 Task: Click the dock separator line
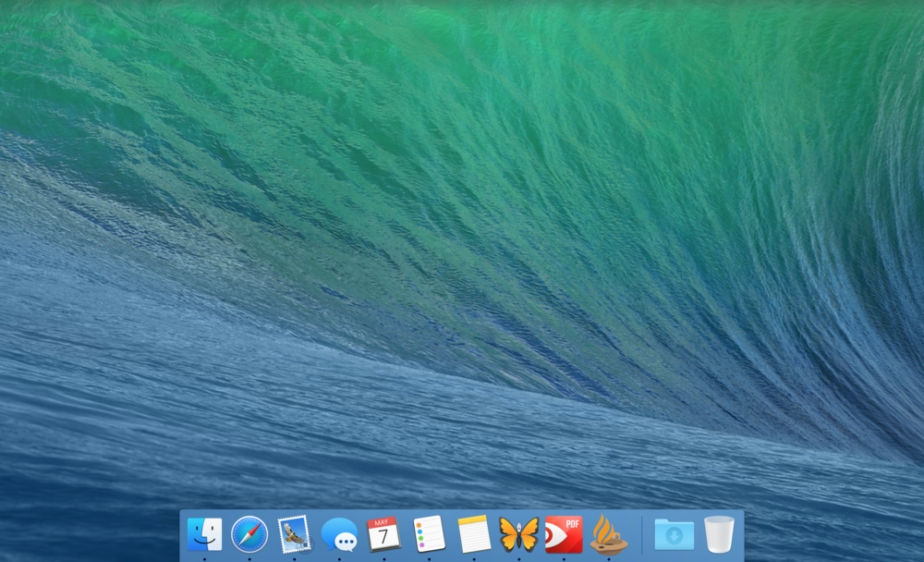coord(642,536)
